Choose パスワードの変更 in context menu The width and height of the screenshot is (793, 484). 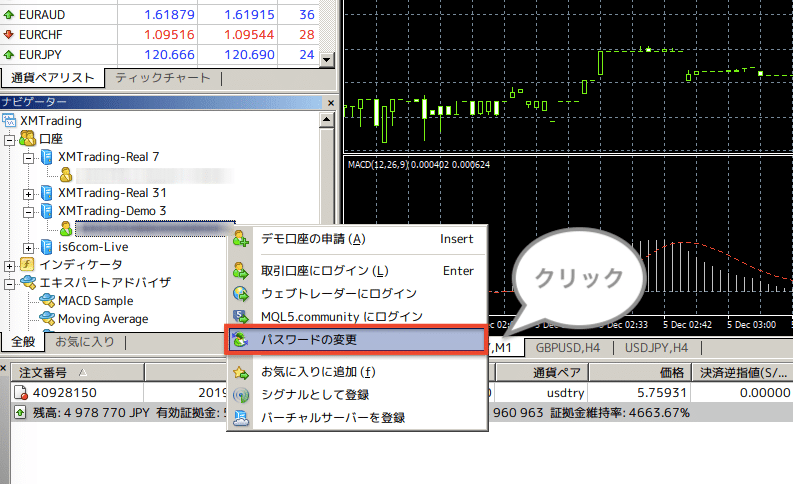[357, 340]
